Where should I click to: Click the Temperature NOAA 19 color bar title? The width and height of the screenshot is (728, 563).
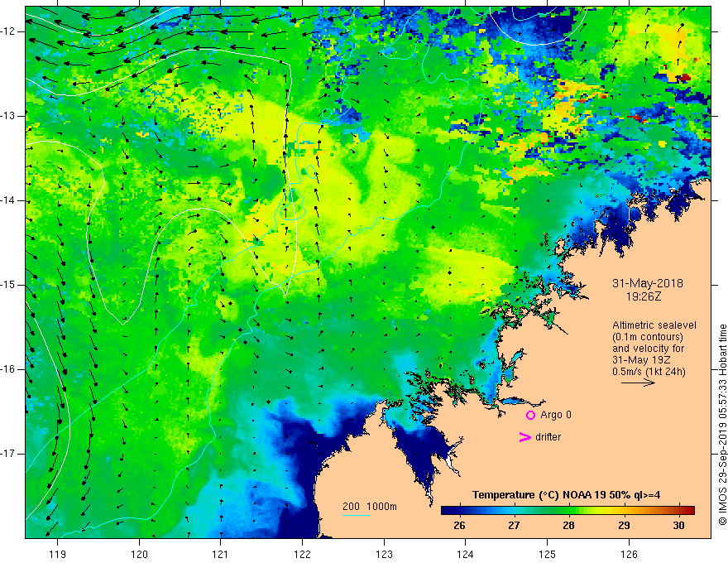[x=567, y=495]
